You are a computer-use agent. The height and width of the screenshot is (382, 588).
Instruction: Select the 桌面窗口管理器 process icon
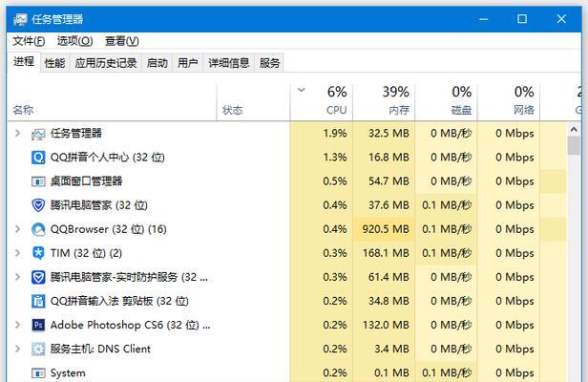(38, 181)
